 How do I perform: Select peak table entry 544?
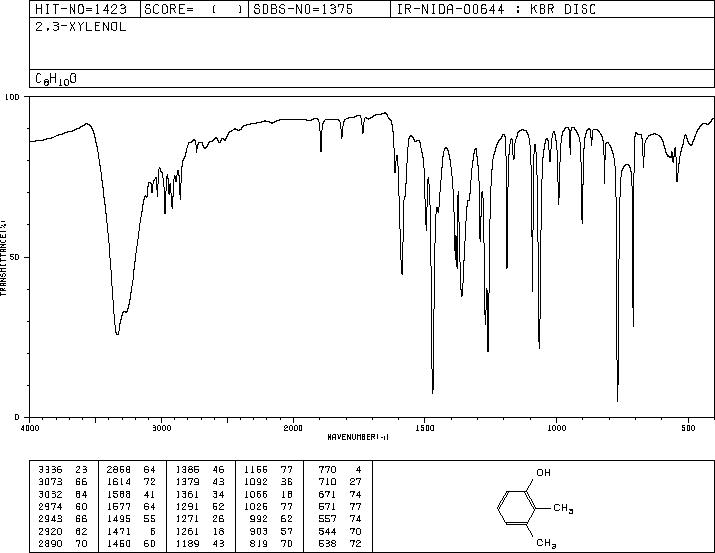(x=327, y=532)
